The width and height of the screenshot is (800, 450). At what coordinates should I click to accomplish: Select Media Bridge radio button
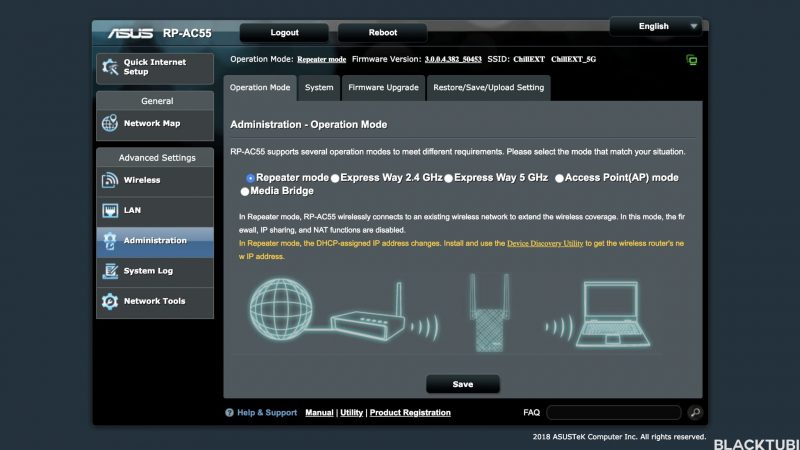click(245, 191)
